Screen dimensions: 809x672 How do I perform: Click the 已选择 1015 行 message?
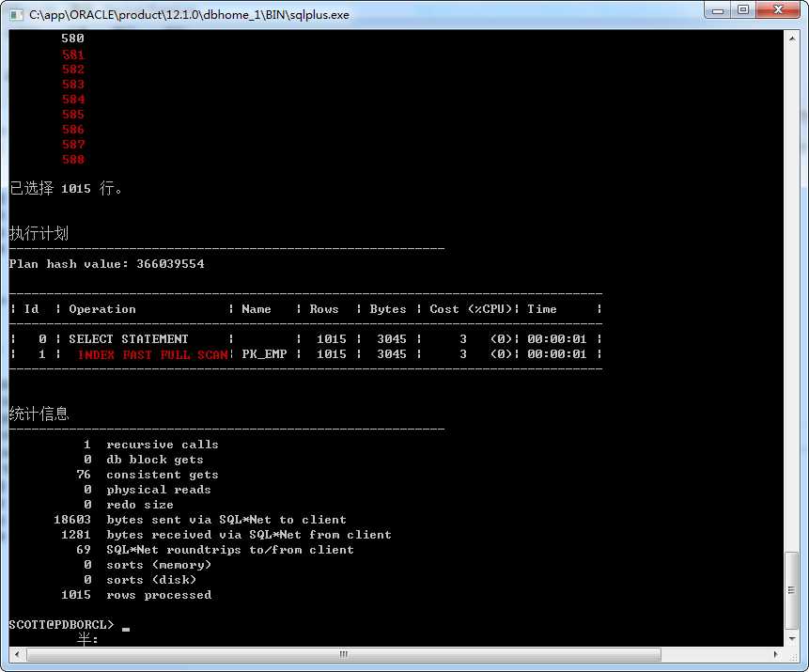66,188
